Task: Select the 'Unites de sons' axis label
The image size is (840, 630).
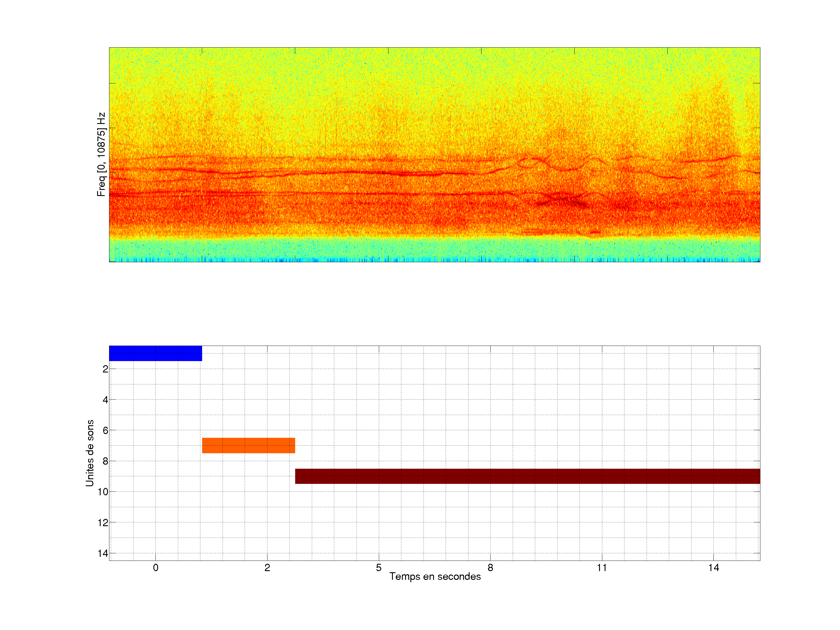Action: [90, 453]
